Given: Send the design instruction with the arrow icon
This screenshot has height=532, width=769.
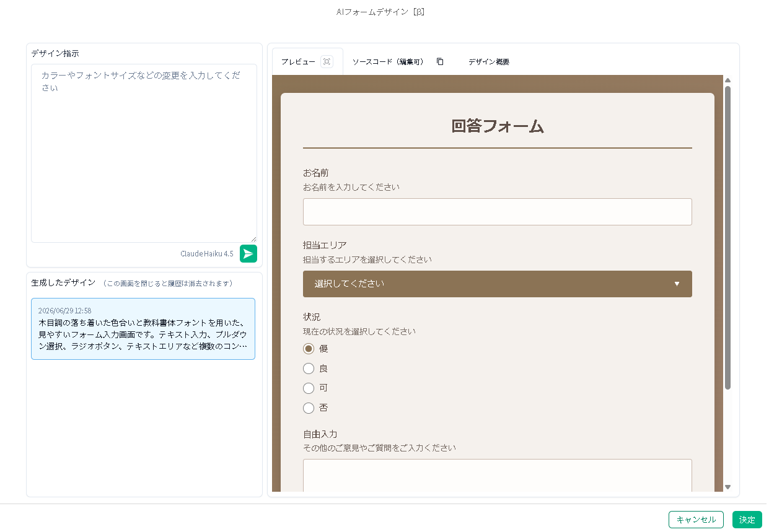Looking at the screenshot, I should tap(248, 254).
